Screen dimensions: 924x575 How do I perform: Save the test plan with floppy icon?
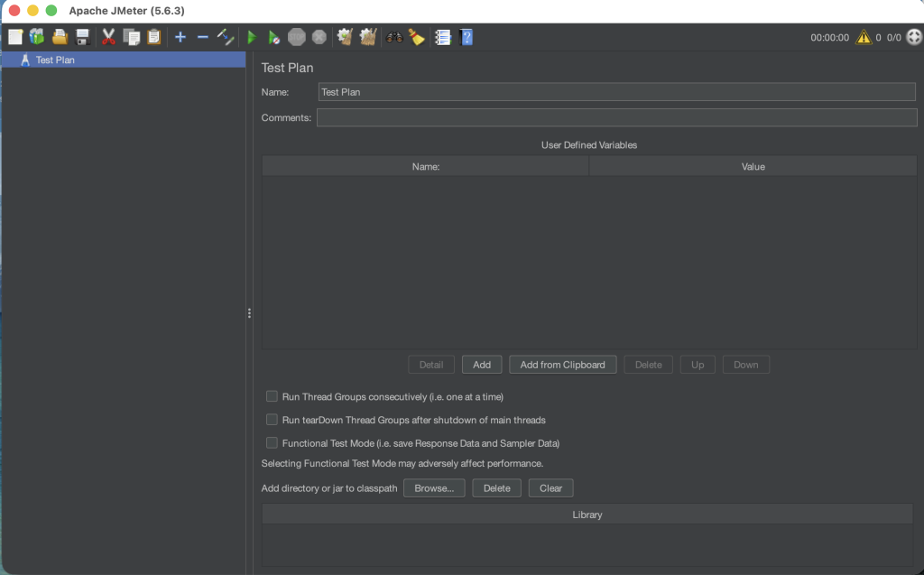[x=82, y=37]
